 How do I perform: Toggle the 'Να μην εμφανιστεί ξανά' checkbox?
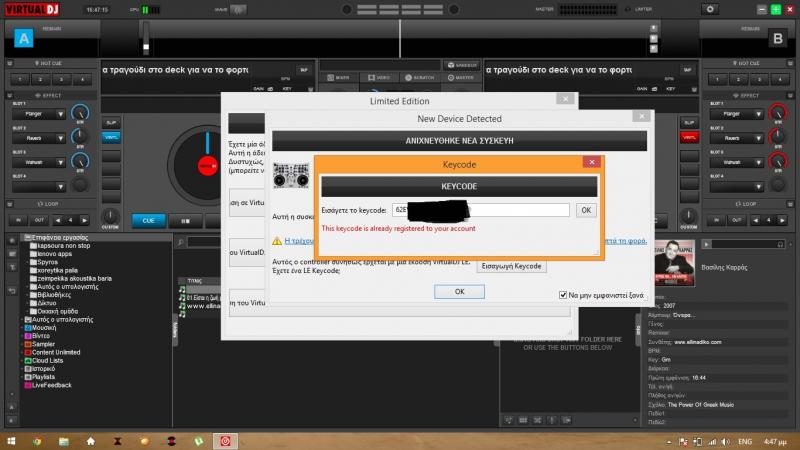pos(563,295)
